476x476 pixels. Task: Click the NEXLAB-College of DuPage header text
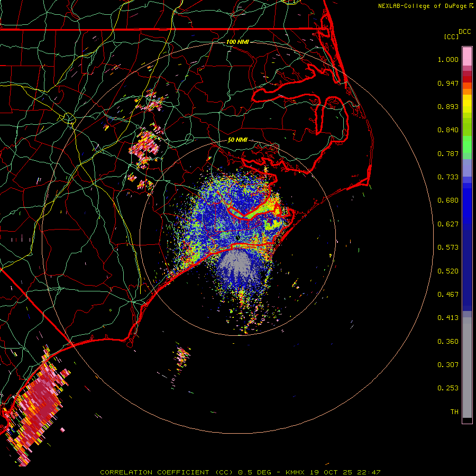[425, 6]
